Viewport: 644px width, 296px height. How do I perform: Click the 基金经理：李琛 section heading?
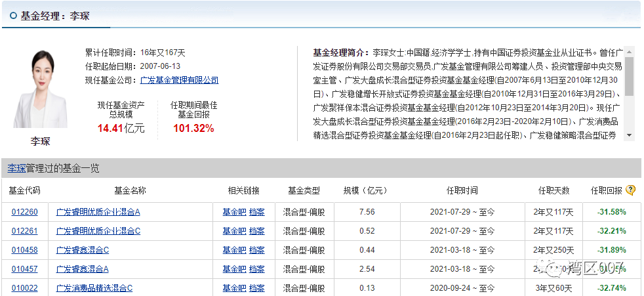[x=55, y=16]
